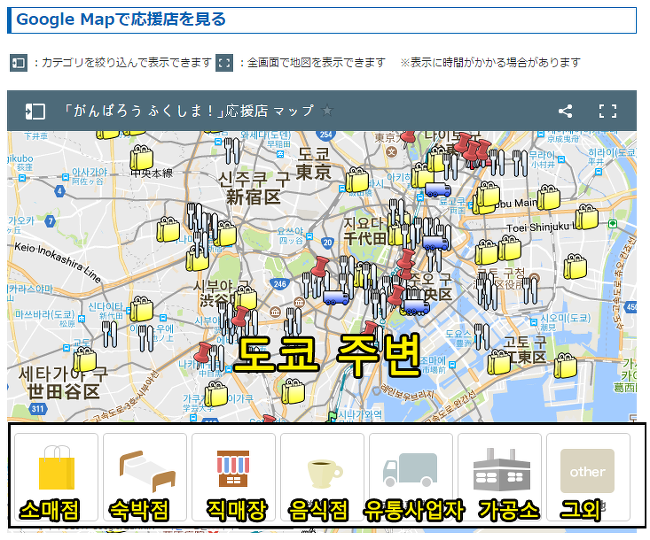This screenshot has height=540, width=650.
Task: Click the blue truck marker near 시부야 label
Action: (336, 297)
